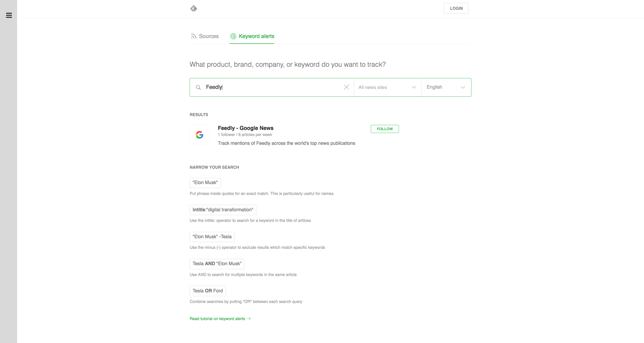
Task: Click the LOGIN button top-right
Action: (456, 8)
